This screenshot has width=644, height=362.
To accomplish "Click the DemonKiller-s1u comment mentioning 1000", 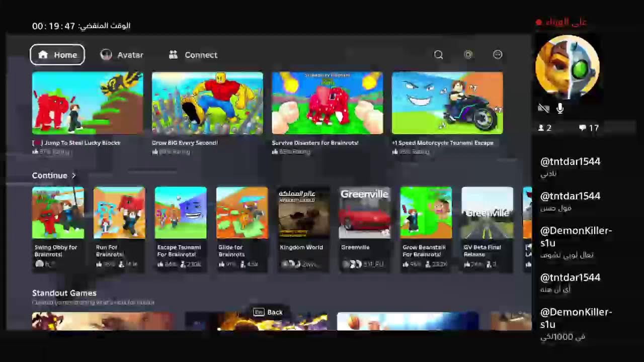I will point(576,324).
